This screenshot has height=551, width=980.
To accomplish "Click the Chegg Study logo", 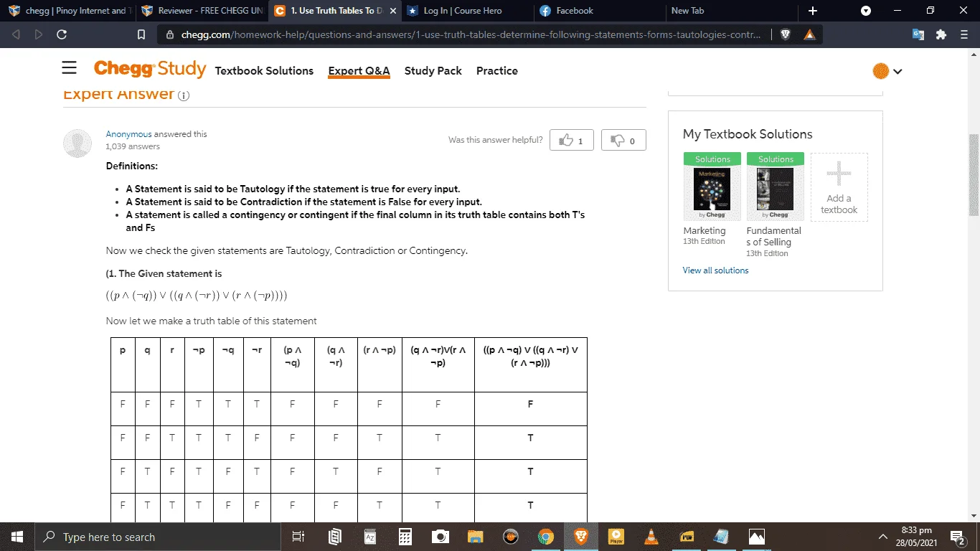I will pyautogui.click(x=150, y=69).
